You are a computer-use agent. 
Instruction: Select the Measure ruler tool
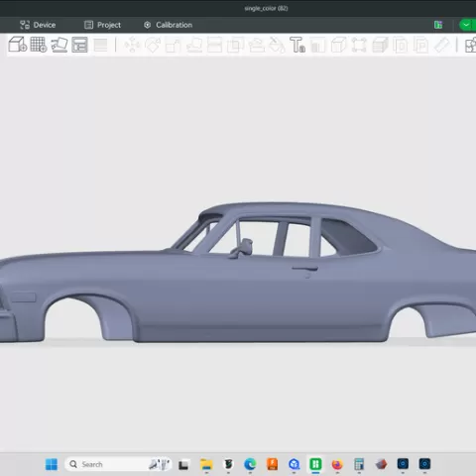441,46
